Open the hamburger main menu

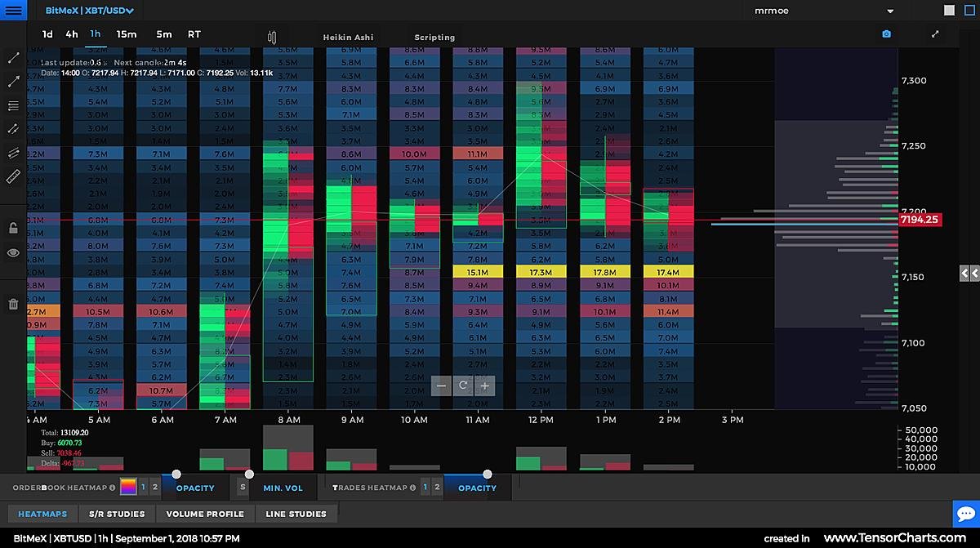point(13,11)
